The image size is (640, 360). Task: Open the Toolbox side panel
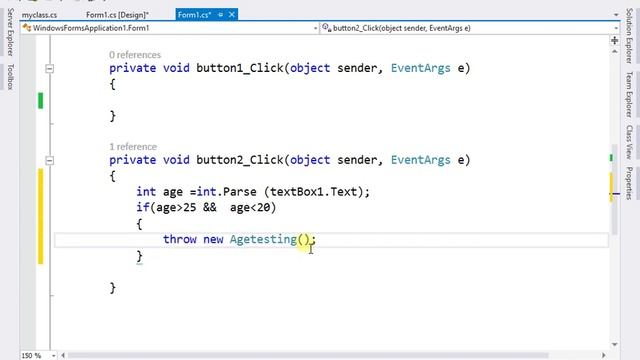click(x=11, y=77)
